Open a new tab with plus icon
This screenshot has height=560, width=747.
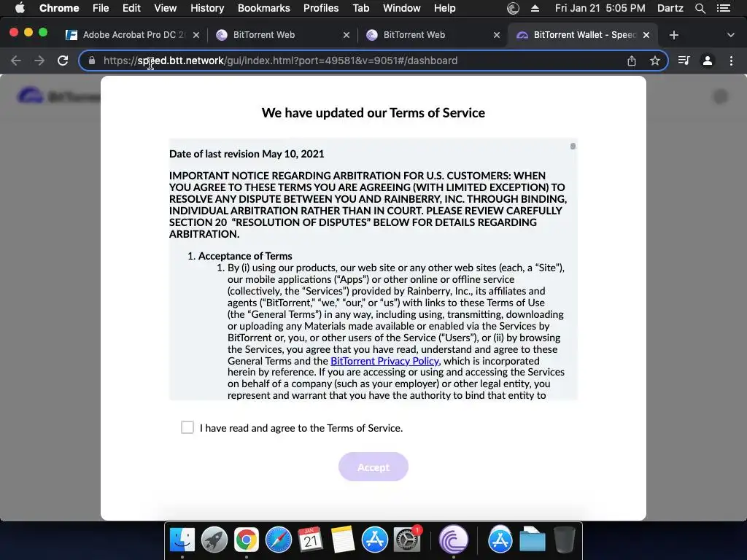click(673, 35)
